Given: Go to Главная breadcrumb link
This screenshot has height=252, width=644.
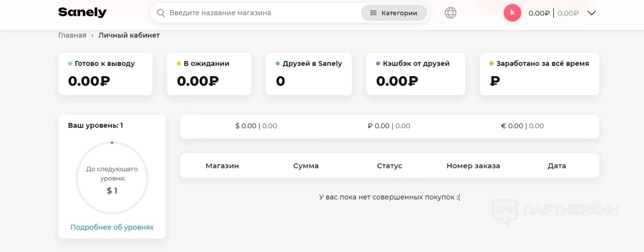Looking at the screenshot, I should [72, 35].
